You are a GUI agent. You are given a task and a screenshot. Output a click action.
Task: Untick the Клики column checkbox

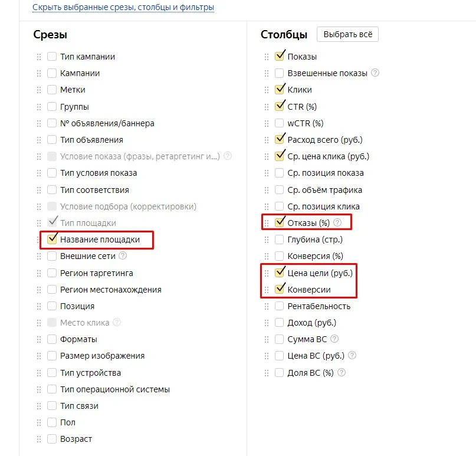[x=279, y=90]
